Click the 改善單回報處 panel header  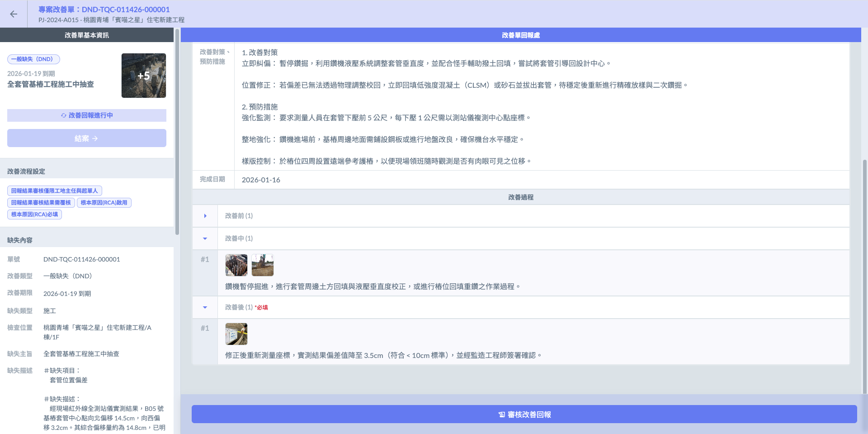point(520,35)
